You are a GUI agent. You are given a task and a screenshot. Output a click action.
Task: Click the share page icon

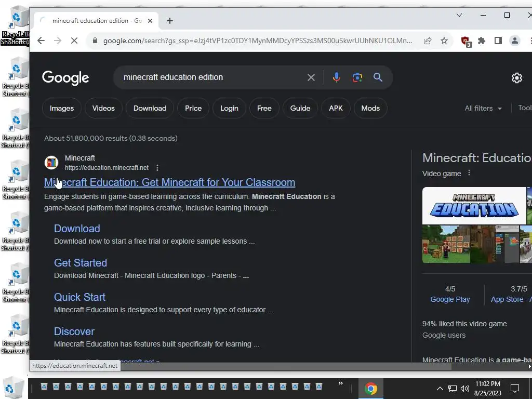[x=428, y=41]
